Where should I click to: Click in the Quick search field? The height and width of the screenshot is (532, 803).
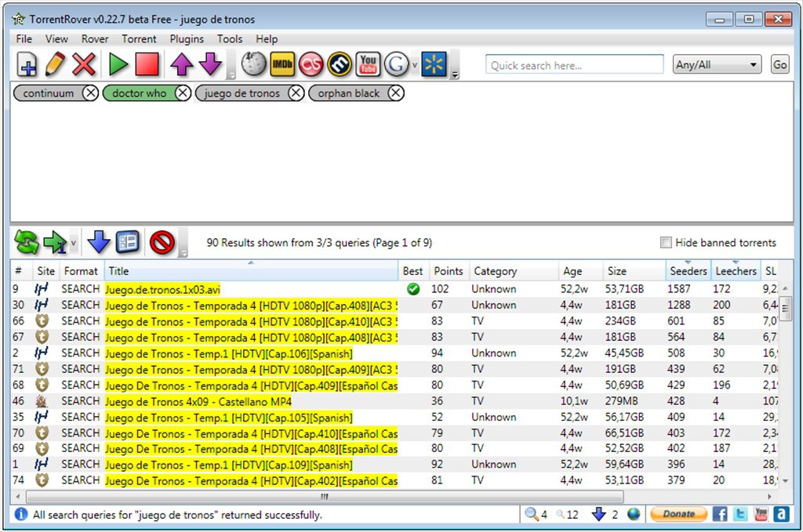(x=574, y=65)
